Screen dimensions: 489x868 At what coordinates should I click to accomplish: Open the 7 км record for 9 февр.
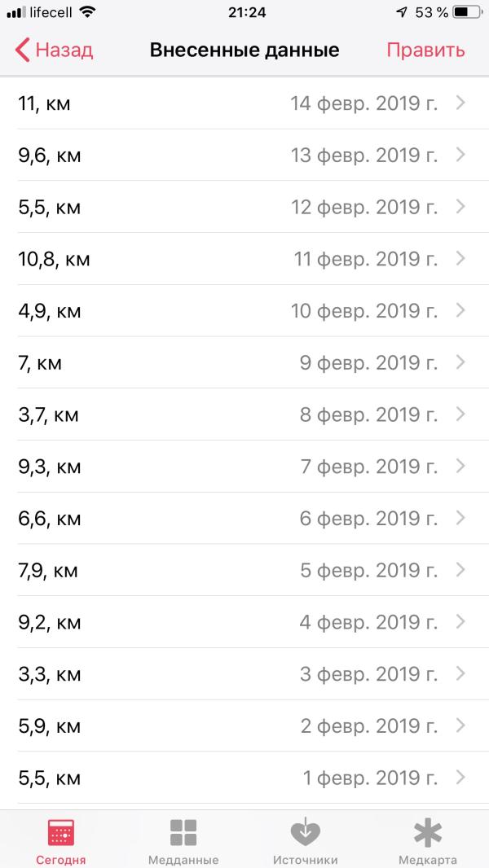[244, 362]
